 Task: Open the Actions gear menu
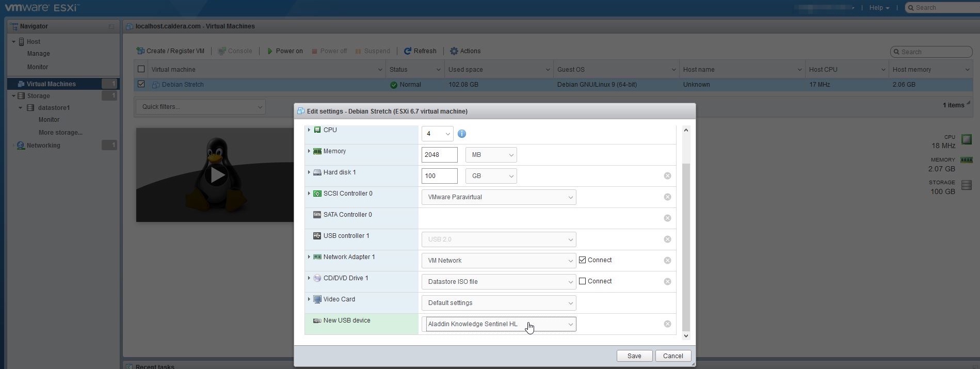(x=454, y=51)
